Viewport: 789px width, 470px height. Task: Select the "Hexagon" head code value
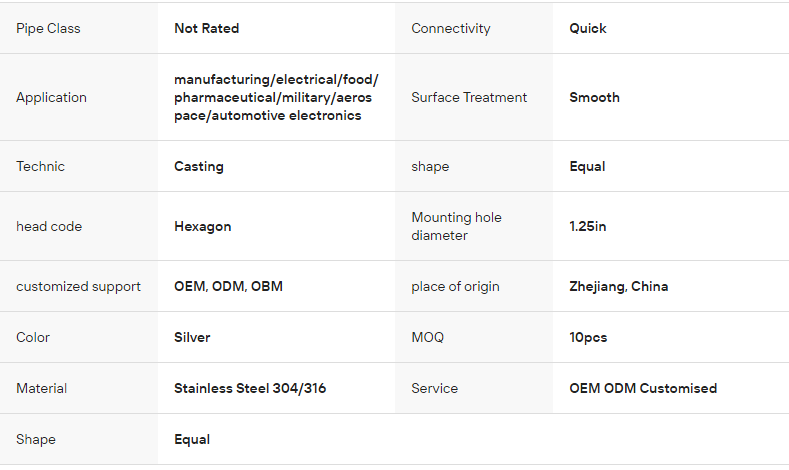[202, 226]
